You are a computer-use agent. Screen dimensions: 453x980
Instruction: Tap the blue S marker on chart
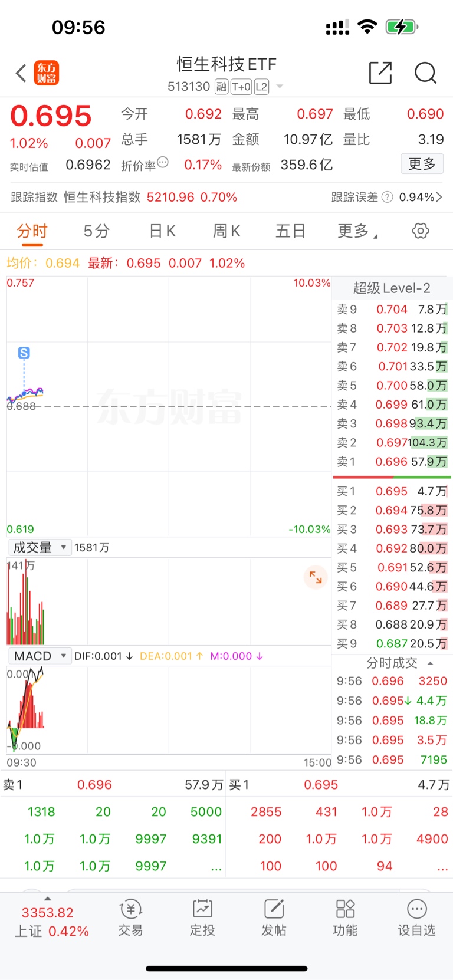coord(24,353)
